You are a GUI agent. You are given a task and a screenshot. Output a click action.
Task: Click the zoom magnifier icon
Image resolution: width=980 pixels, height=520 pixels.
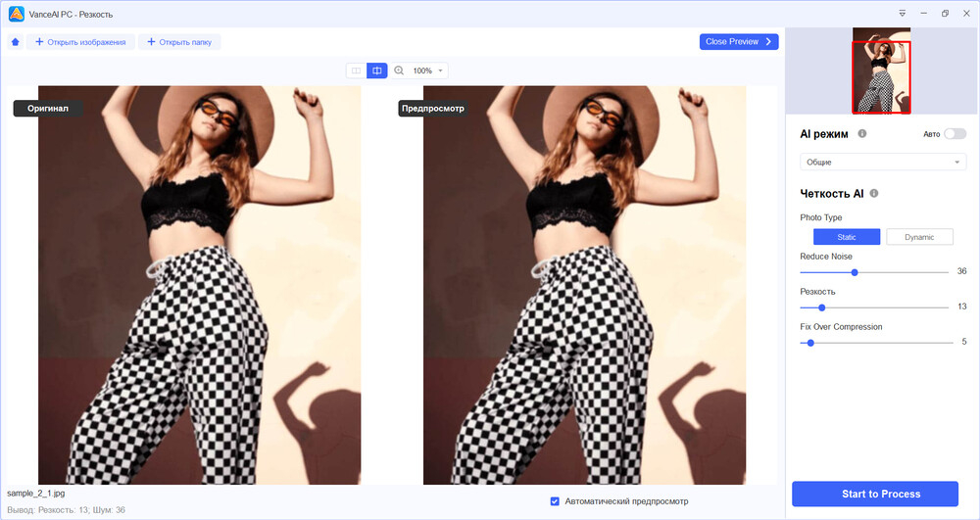399,71
